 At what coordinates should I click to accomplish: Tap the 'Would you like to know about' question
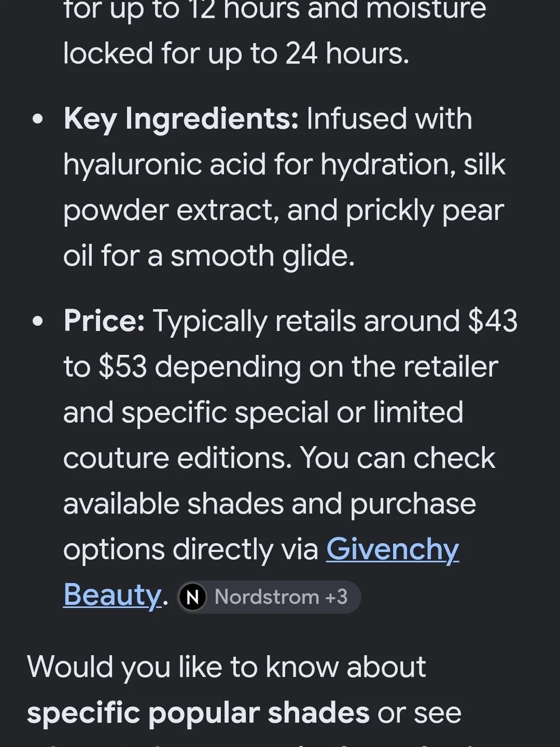click(x=226, y=667)
